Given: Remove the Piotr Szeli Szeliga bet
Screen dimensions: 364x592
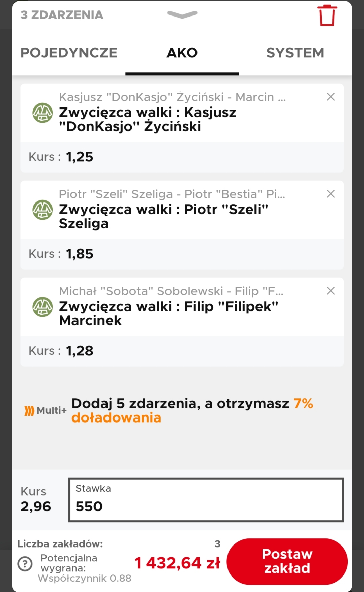Looking at the screenshot, I should (331, 194).
